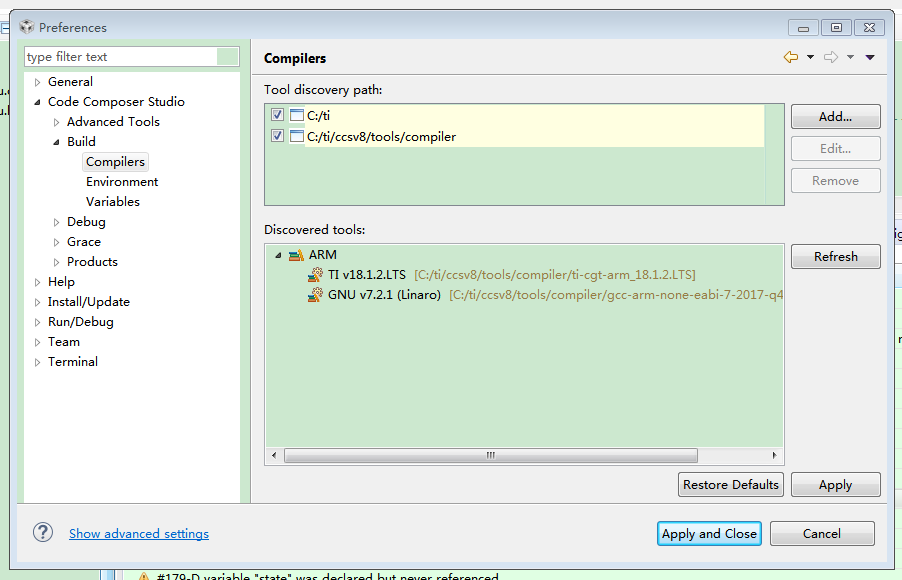
Task: Open the back history dropdown arrow
Action: (810, 57)
